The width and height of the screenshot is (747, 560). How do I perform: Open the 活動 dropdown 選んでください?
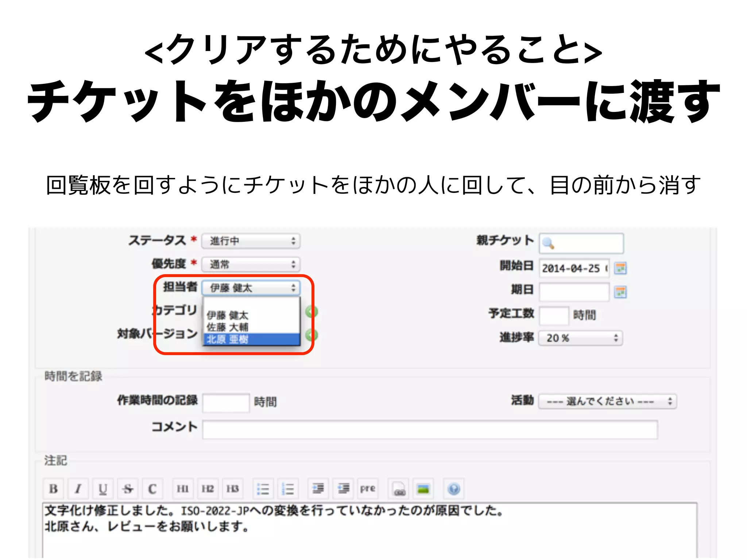click(x=608, y=401)
